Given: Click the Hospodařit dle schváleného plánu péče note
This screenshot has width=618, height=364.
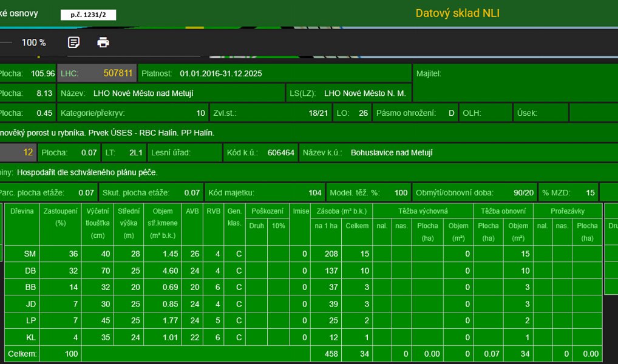Looking at the screenshot, I should click(87, 172).
